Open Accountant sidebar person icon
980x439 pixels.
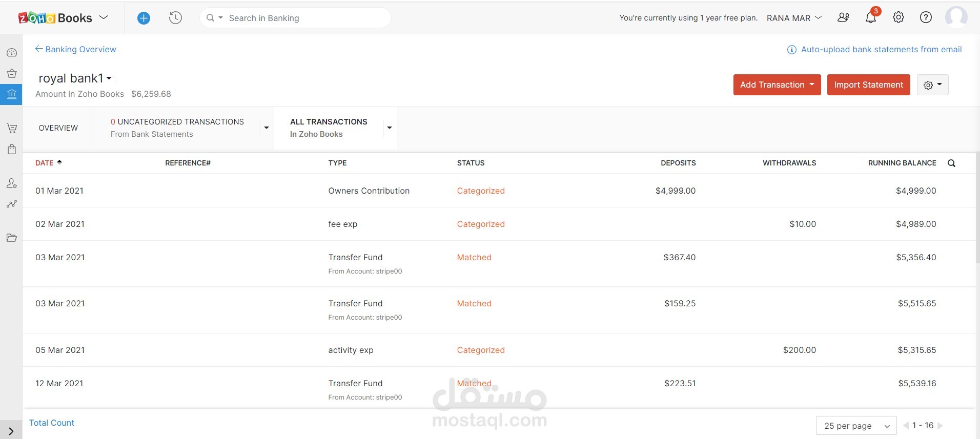coord(11,183)
